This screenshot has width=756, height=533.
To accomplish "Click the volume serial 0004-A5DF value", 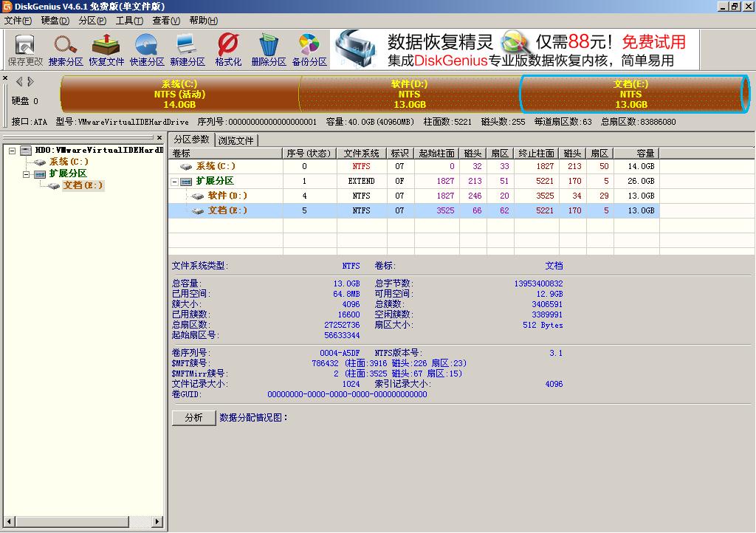I will 340,354.
